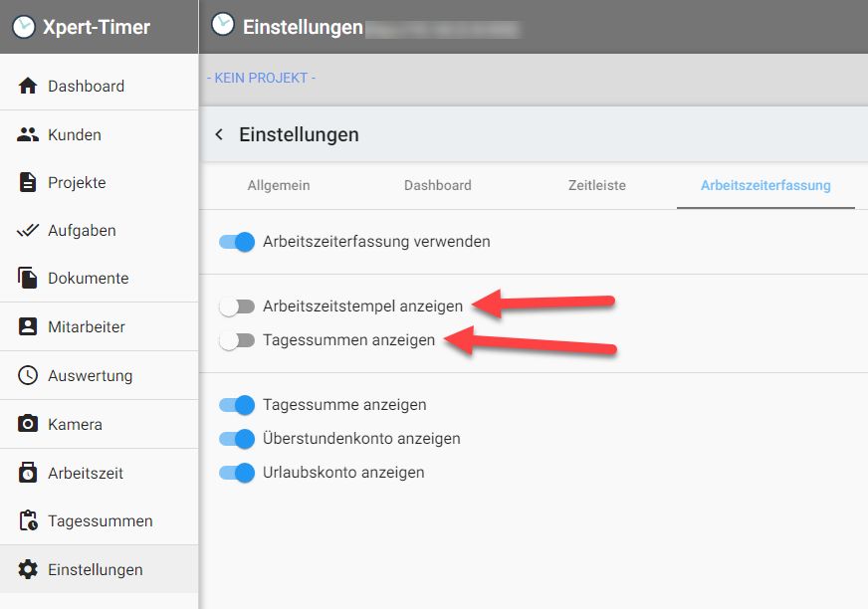Click the back chevron next to Einstellungen
Viewport: 868px width, 609px height.
(x=219, y=134)
